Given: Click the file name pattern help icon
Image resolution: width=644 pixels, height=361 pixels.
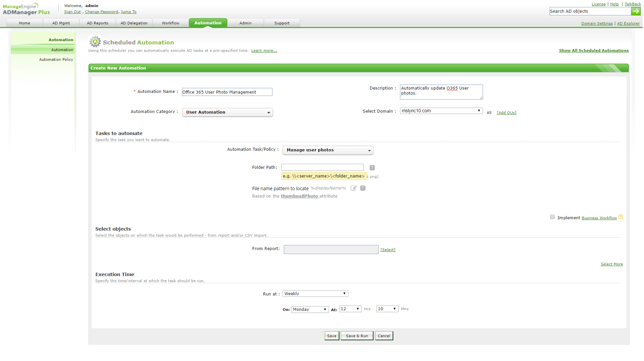Looking at the screenshot, I should [x=364, y=189].
